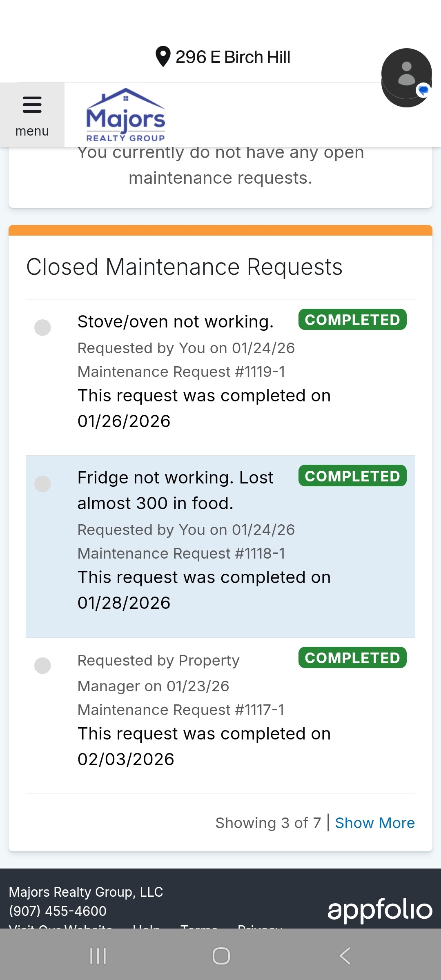This screenshot has width=441, height=980.
Task: Open Maintenance Request #1117-1 entry
Action: (x=181, y=710)
